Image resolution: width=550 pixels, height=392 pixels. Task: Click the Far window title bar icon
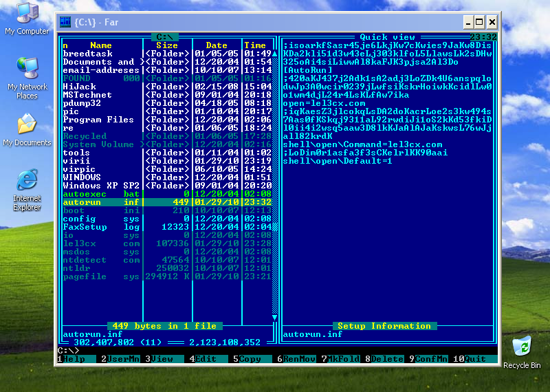click(x=65, y=22)
